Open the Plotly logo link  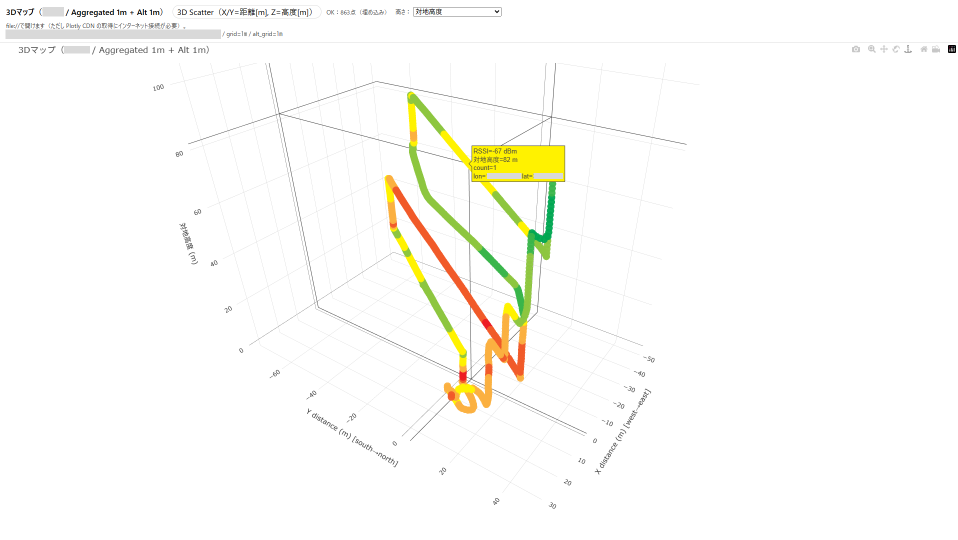tap(951, 49)
